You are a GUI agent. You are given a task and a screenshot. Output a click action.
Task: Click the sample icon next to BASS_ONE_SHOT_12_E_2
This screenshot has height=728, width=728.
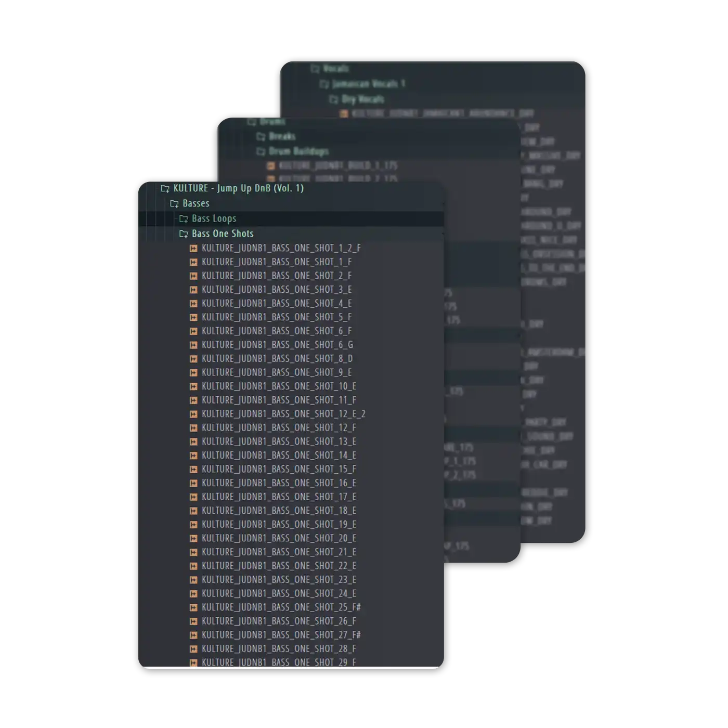click(193, 414)
